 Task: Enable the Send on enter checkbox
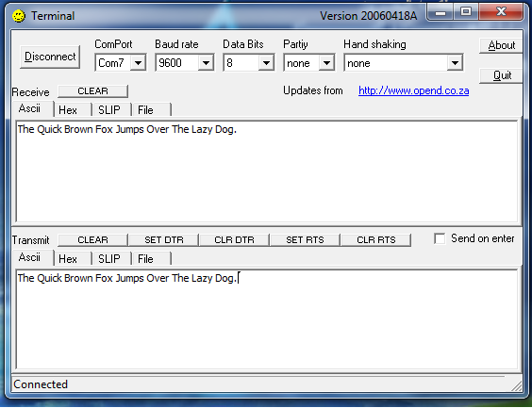440,238
